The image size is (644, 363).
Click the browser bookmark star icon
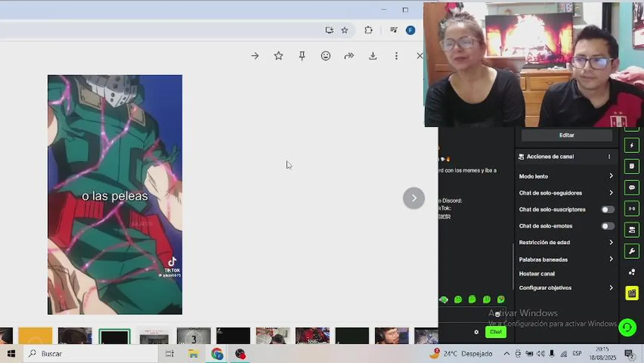345,30
